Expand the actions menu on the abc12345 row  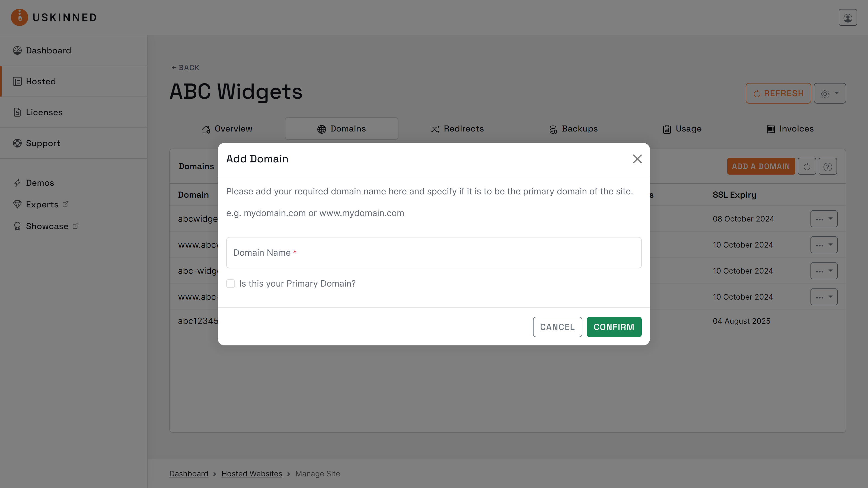824,321
